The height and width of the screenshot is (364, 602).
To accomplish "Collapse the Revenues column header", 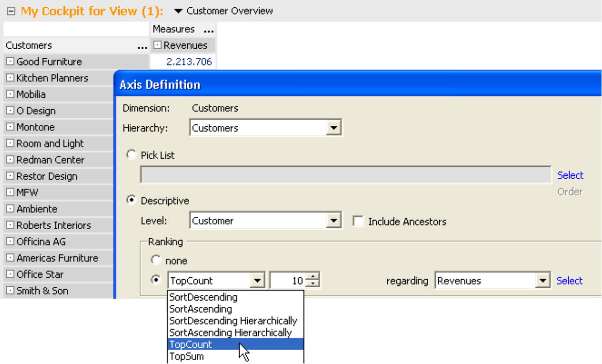I will point(157,45).
